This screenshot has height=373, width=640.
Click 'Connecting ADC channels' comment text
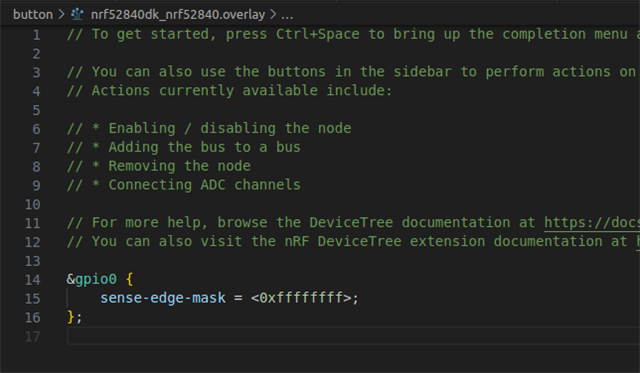204,185
